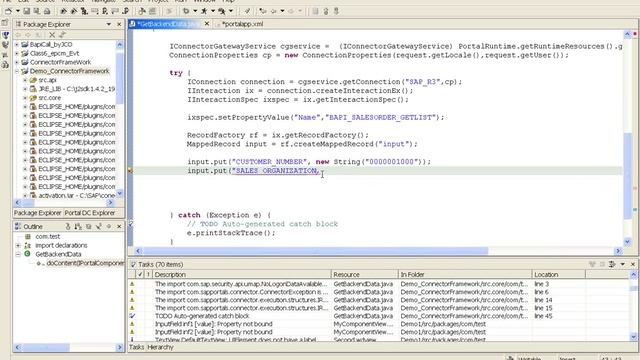
Task: Click the External Tools toolbar icon
Action: tap(222, 11)
